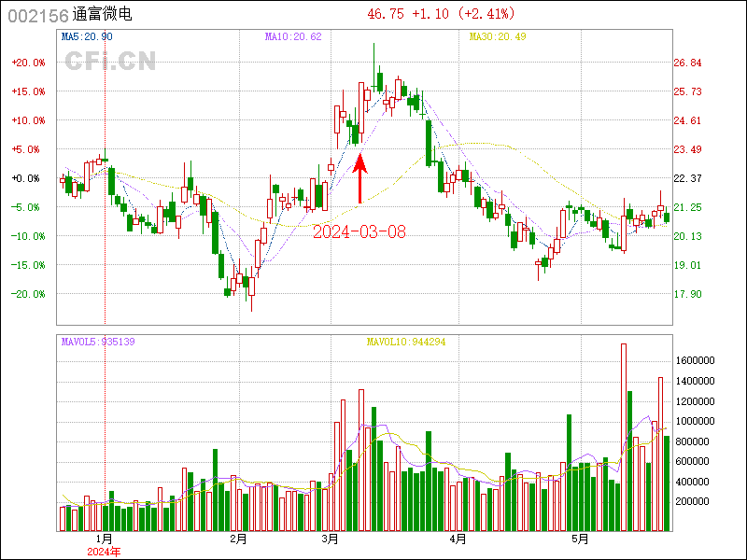Jump to 3月 on the time axis
Image resolution: width=747 pixels, height=560 pixels.
pos(330,539)
